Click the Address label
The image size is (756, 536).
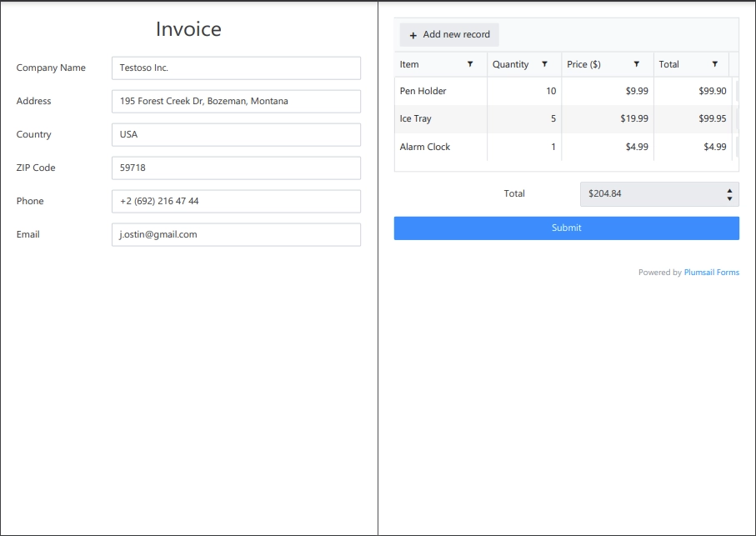click(x=33, y=101)
